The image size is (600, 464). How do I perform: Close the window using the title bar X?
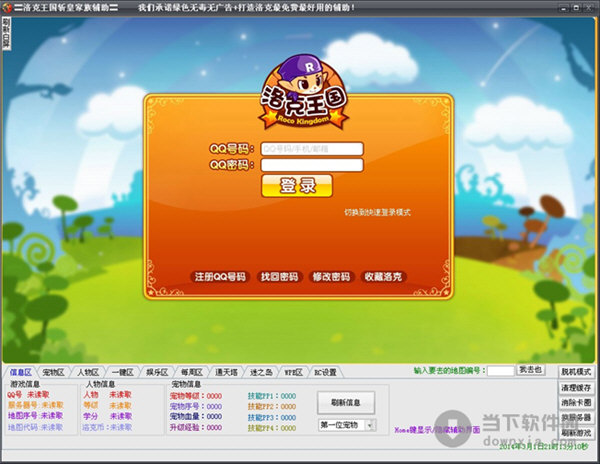[588, 8]
